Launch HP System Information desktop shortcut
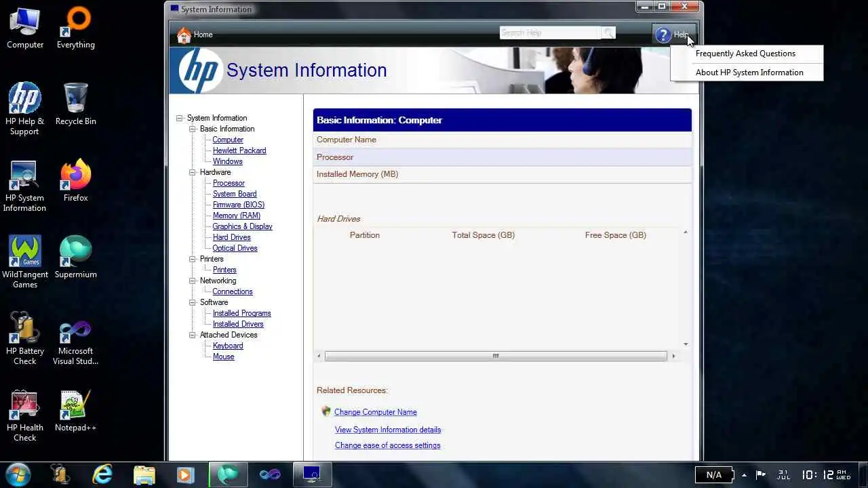The image size is (868, 488). (24, 186)
